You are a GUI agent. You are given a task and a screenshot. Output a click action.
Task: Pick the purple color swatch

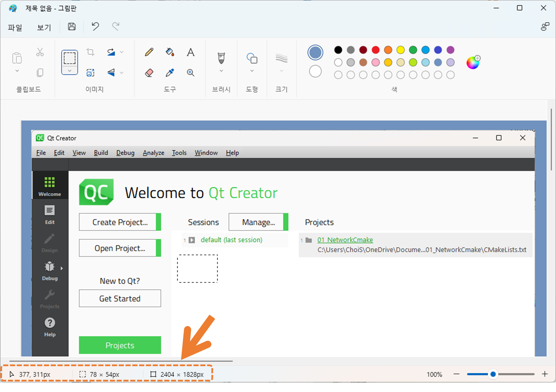click(450, 50)
